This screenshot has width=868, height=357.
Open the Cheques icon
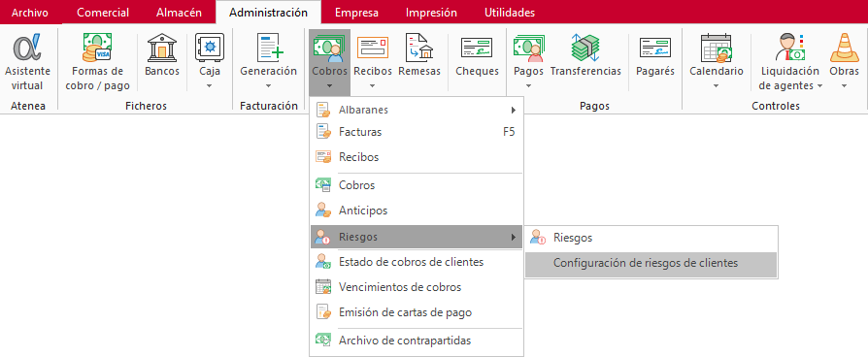click(x=477, y=48)
